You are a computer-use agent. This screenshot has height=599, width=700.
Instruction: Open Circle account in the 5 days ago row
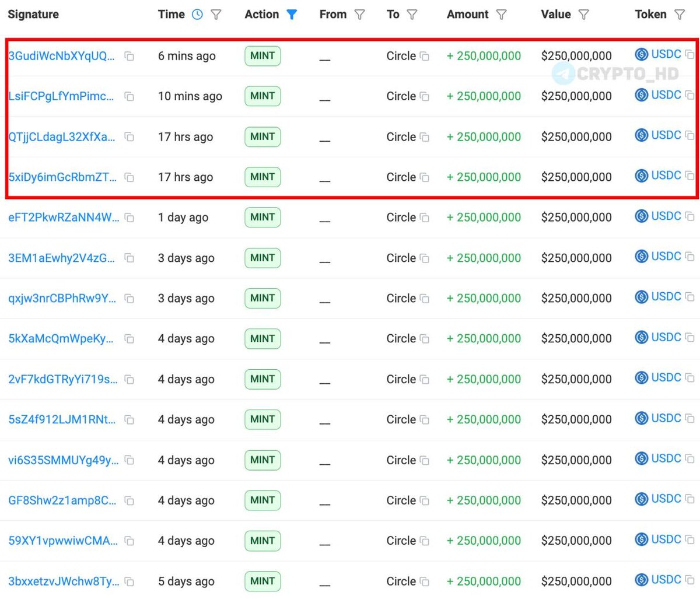[x=401, y=582]
